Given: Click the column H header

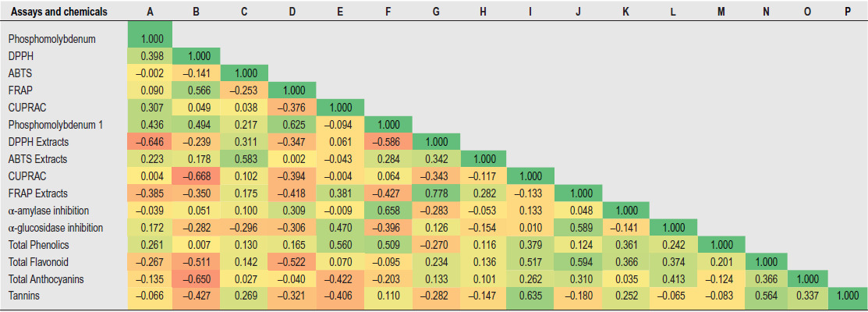Looking at the screenshot, I should pyautogui.click(x=484, y=12).
